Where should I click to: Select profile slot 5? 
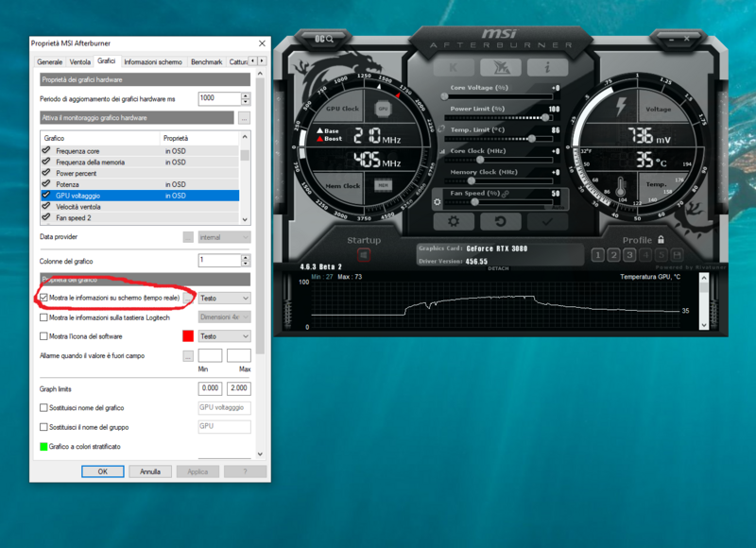click(x=661, y=255)
